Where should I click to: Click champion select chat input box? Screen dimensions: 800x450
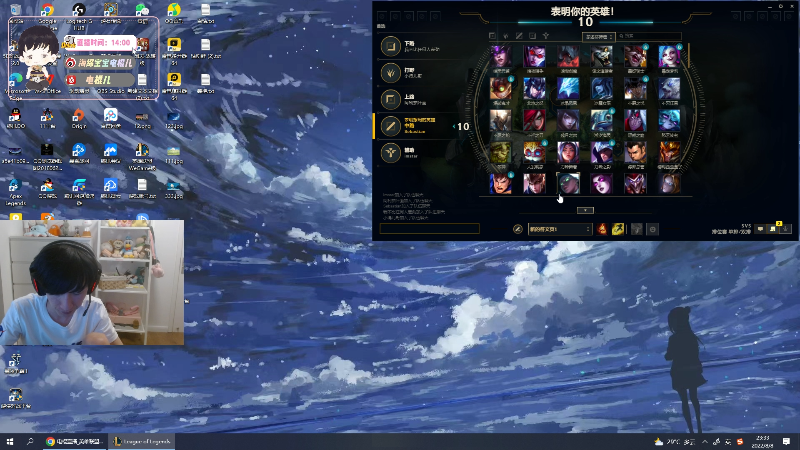click(x=430, y=229)
